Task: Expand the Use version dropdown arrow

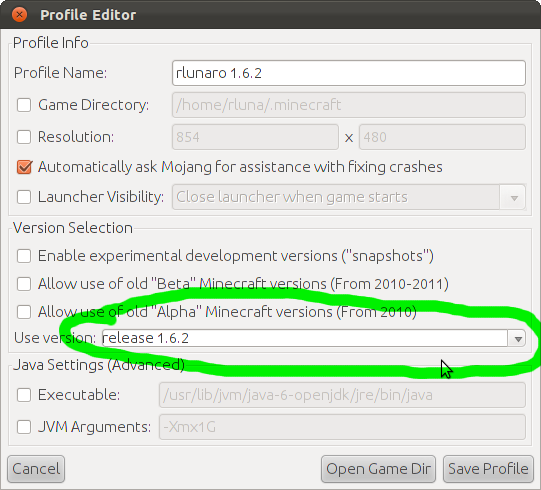Action: click(x=517, y=338)
